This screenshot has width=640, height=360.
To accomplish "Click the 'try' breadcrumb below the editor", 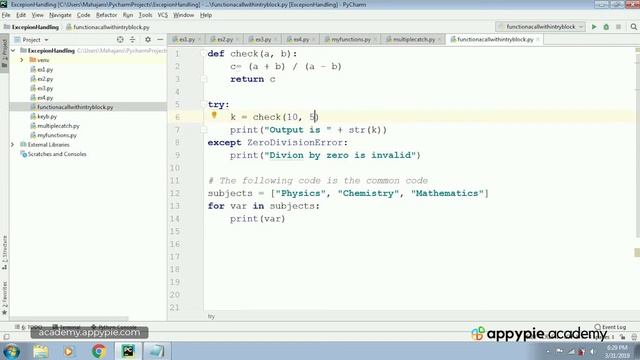I will [x=211, y=316].
